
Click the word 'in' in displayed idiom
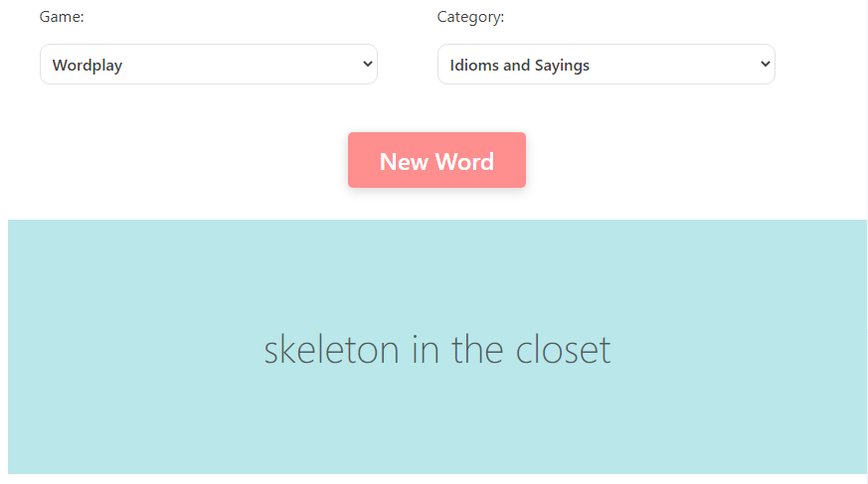coord(426,350)
